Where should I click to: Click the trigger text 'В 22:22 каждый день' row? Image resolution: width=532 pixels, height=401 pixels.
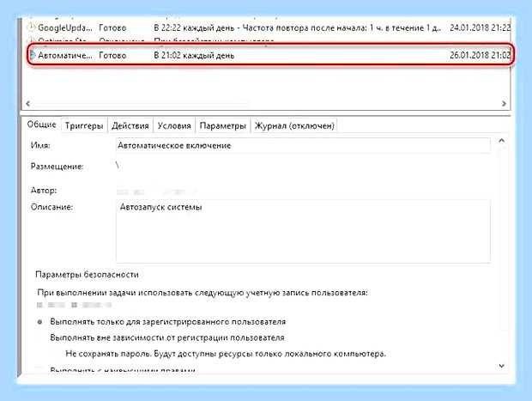(x=297, y=27)
